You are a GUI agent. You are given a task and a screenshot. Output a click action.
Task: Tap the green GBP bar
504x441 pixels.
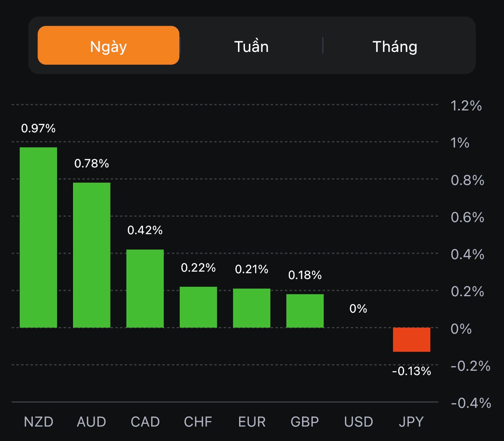coord(305,311)
